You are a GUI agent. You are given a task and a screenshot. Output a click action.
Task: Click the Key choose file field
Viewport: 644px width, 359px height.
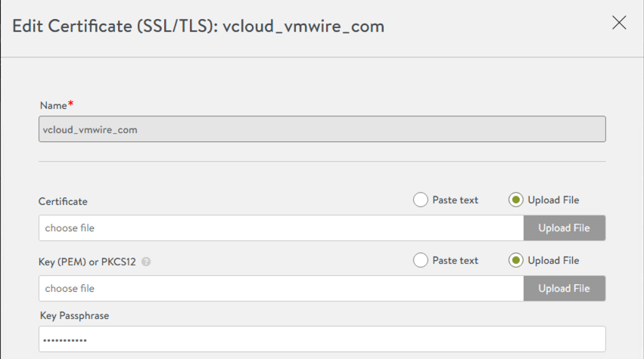(280, 288)
